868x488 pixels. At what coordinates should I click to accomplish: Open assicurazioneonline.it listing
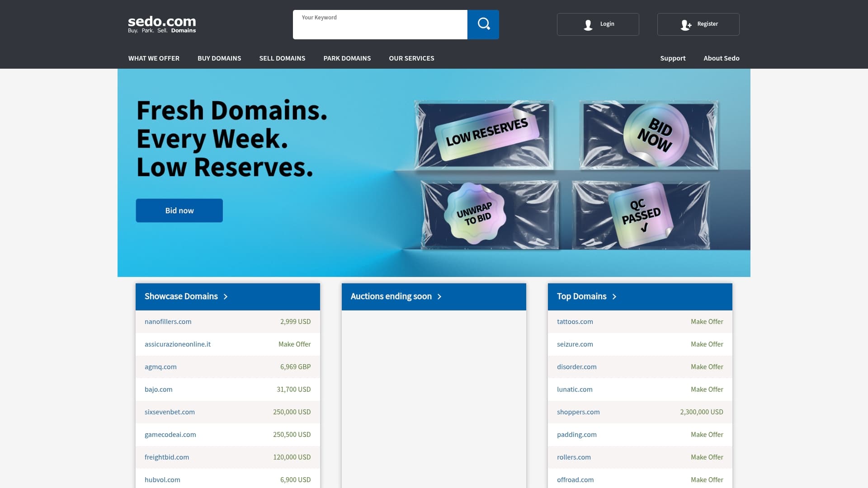[x=178, y=344]
